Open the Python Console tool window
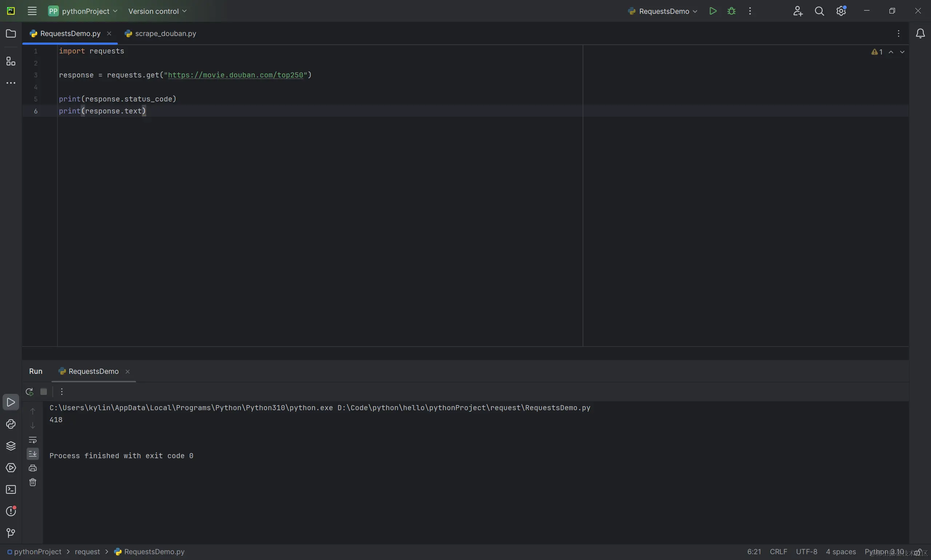The height and width of the screenshot is (560, 931). [11, 424]
